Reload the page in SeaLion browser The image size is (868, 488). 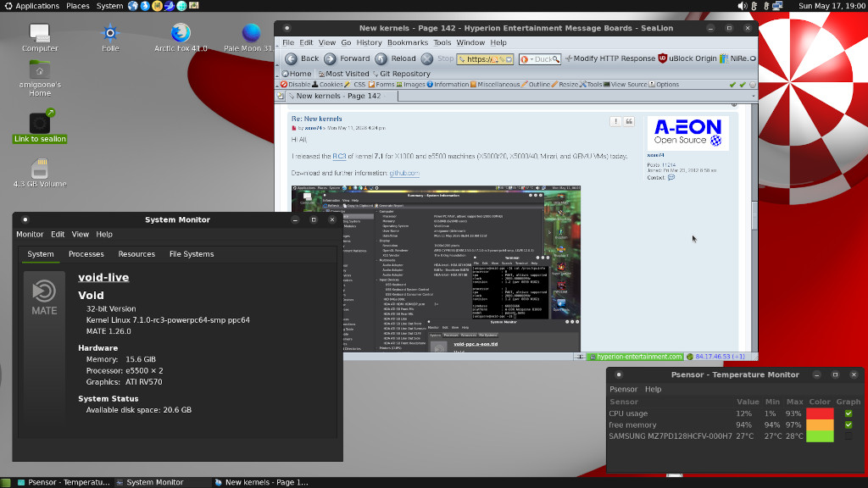tap(395, 58)
